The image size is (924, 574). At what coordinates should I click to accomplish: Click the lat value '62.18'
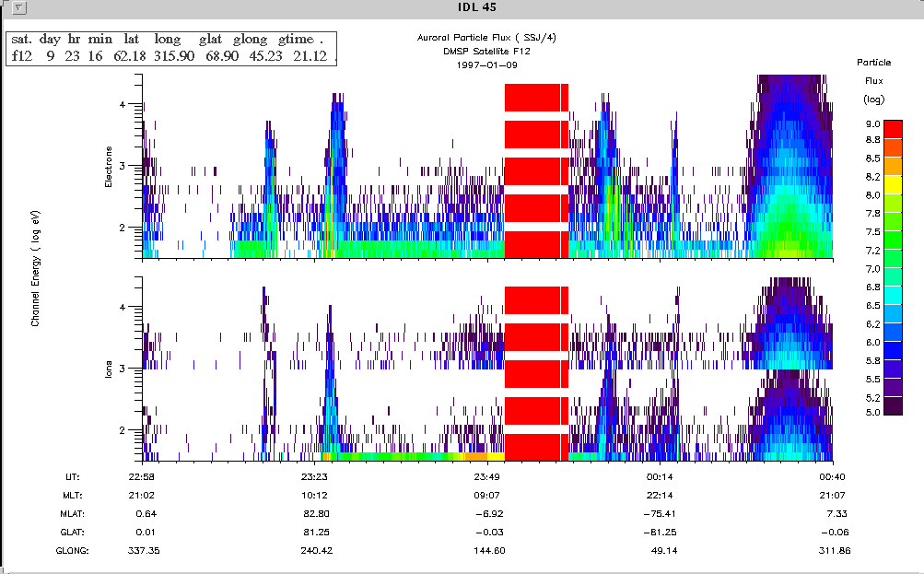pos(130,56)
